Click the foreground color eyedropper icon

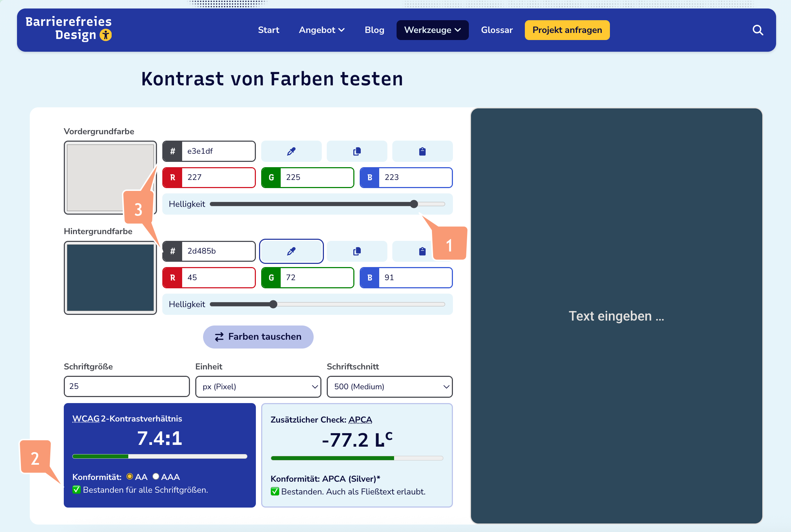(291, 151)
